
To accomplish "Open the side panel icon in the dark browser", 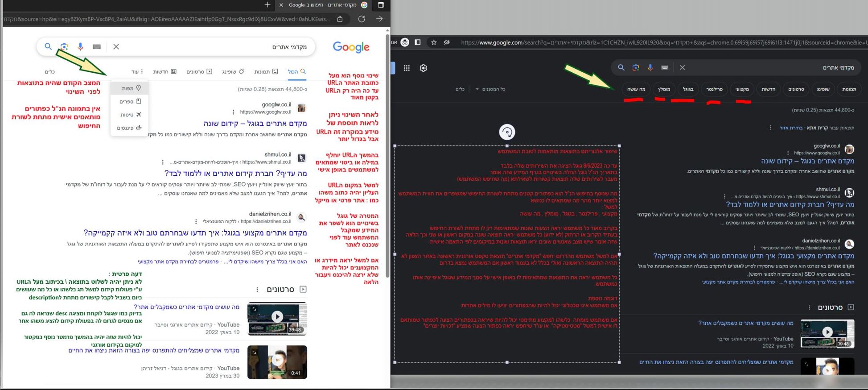I will (x=418, y=42).
